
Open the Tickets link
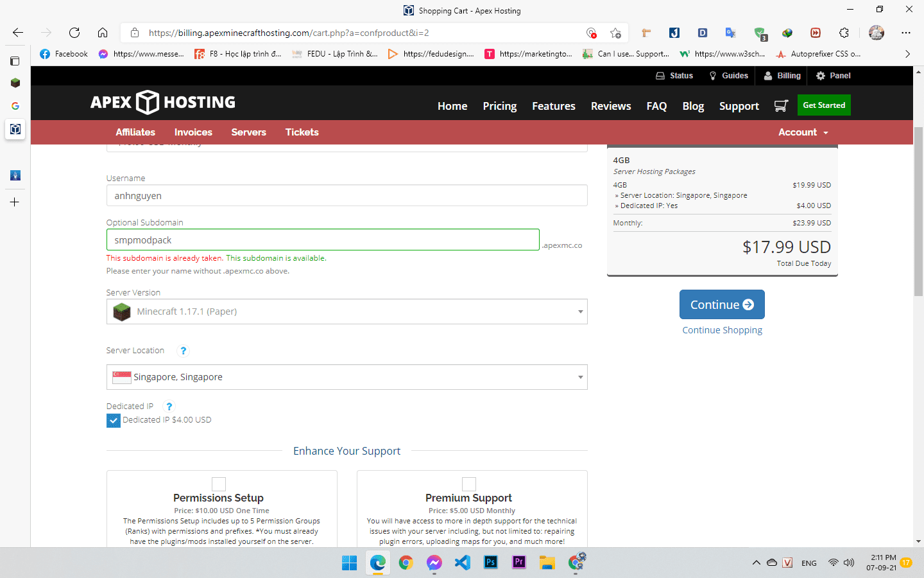tap(302, 132)
